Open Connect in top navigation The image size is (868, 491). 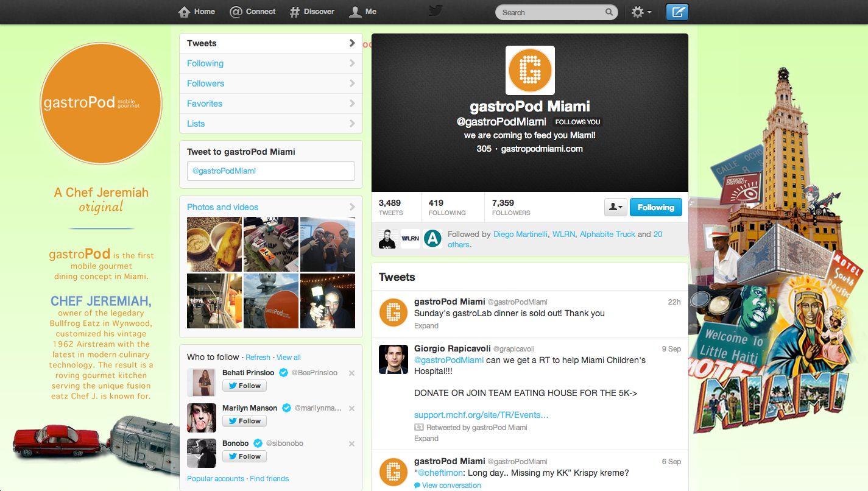click(253, 12)
